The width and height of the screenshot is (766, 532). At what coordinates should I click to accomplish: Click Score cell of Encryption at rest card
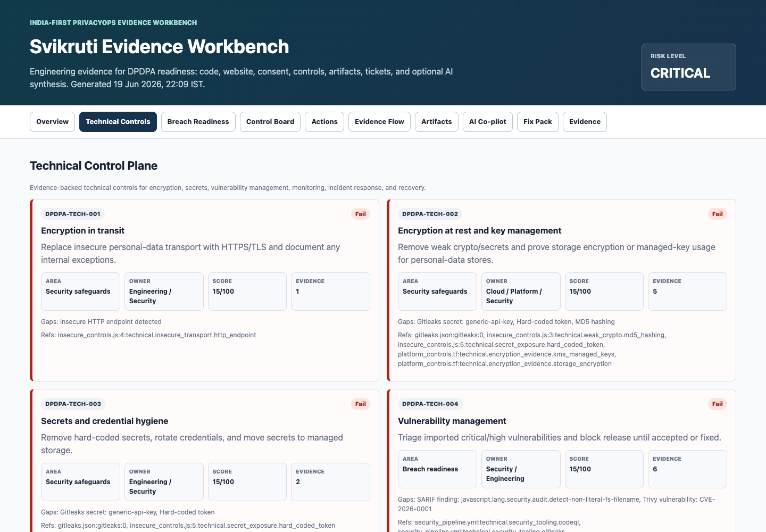[x=604, y=292]
